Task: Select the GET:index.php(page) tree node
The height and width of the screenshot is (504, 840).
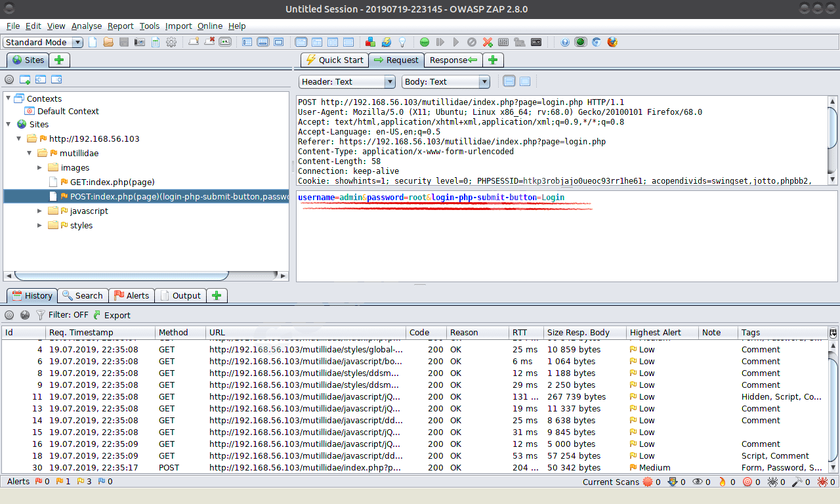Action: [112, 182]
